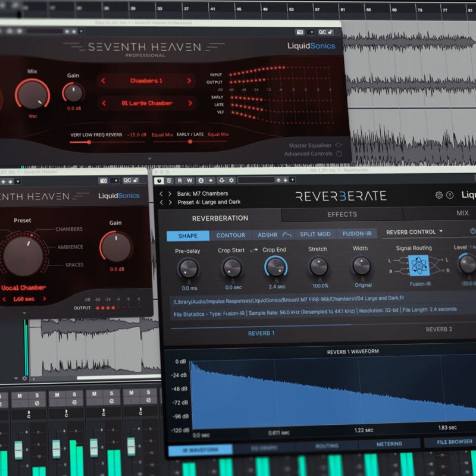Select the ADSHR sub-tab
Image resolution: width=476 pixels, height=476 pixels.
274,234
